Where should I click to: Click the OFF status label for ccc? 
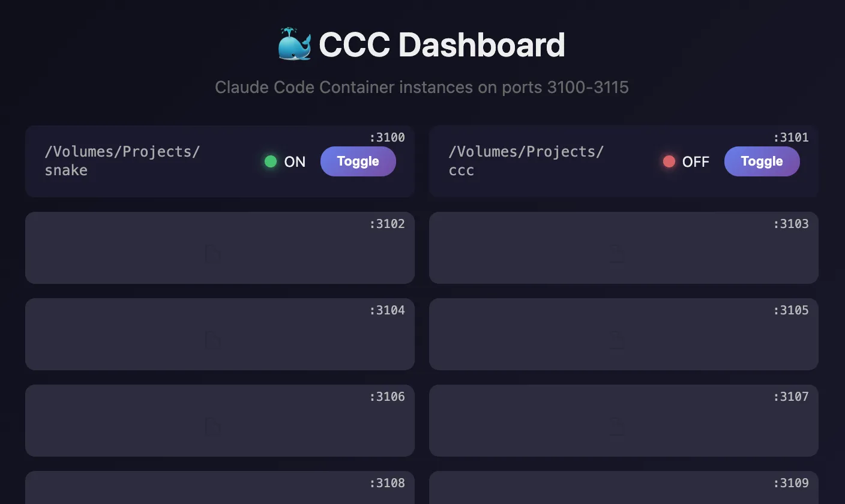click(696, 162)
